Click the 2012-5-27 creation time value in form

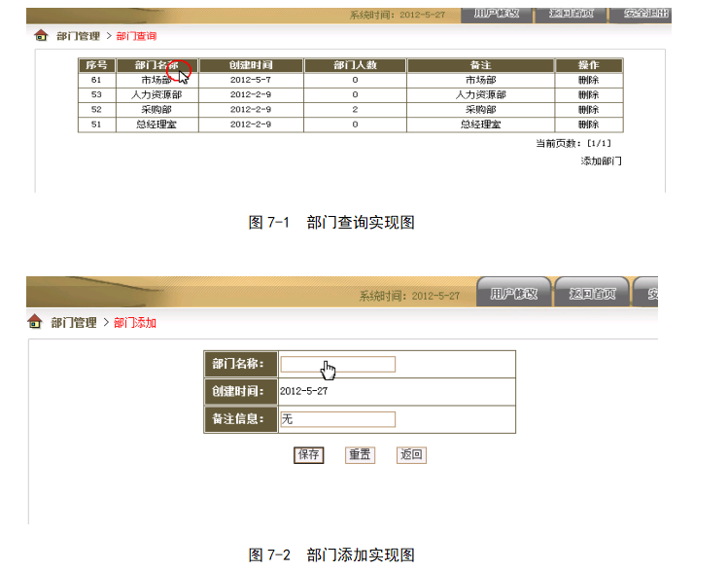303,391
